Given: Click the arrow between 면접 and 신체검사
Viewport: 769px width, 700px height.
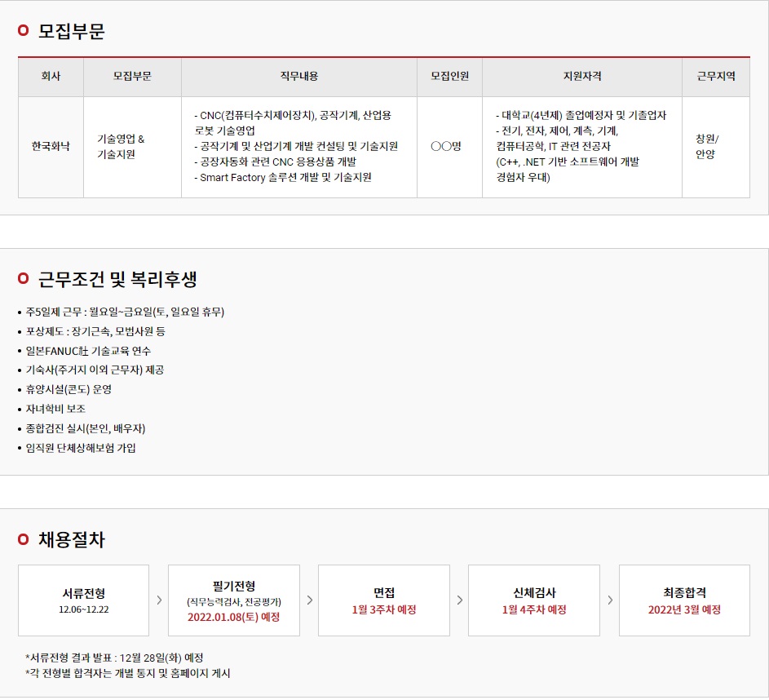Looking at the screenshot, I should click(x=460, y=600).
